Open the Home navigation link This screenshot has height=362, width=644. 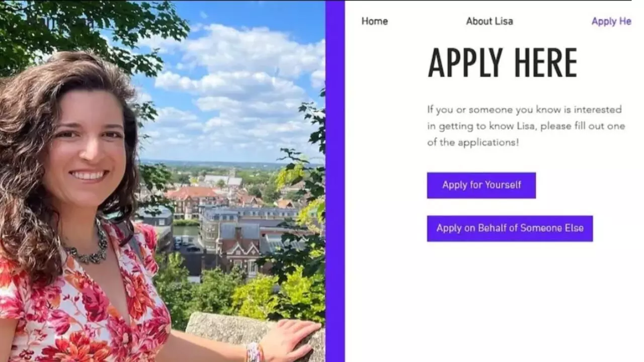click(x=374, y=21)
